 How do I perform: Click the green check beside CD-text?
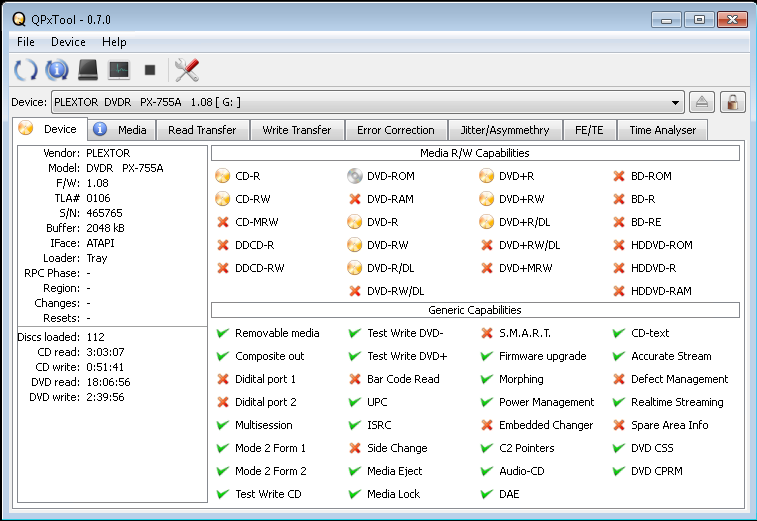click(x=619, y=333)
